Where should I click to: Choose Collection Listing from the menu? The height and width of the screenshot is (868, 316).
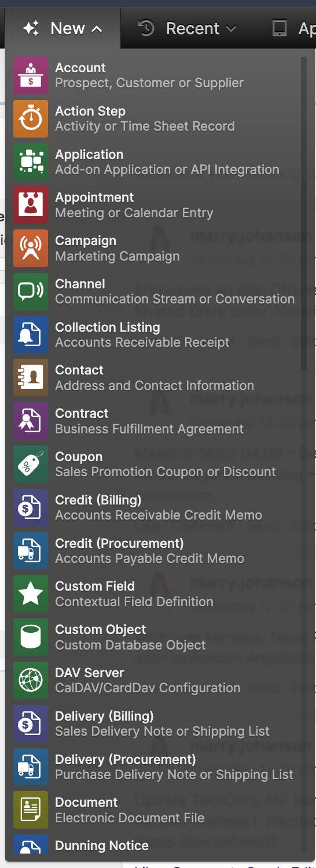pos(156,335)
